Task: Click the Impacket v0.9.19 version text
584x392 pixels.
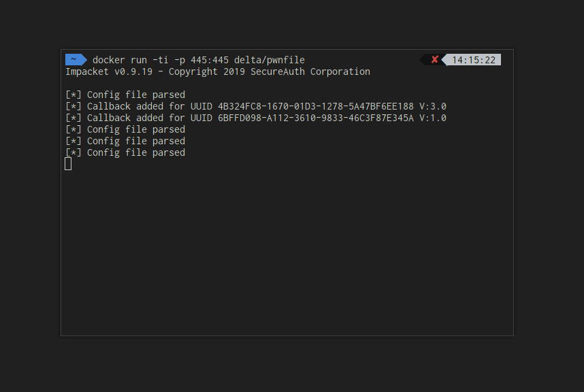Action: click(109, 71)
